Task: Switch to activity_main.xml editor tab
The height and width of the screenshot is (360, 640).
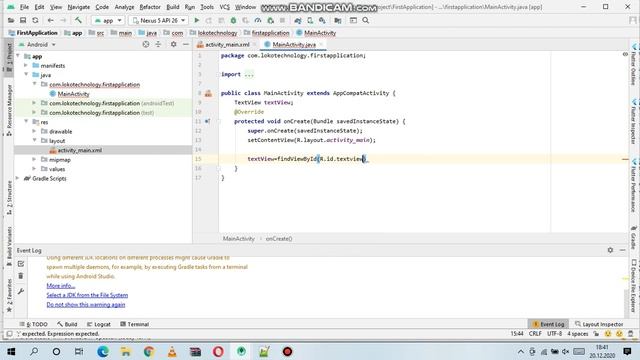Action: [227, 44]
